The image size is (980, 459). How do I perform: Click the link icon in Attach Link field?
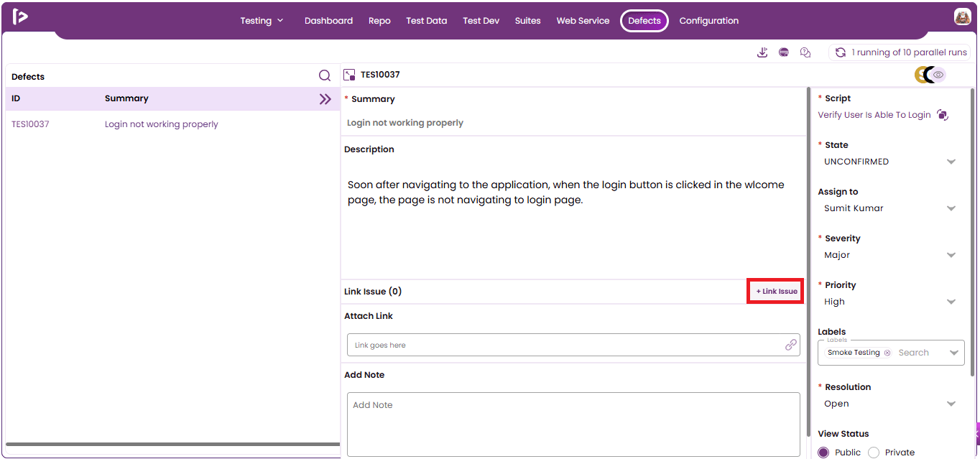(790, 345)
